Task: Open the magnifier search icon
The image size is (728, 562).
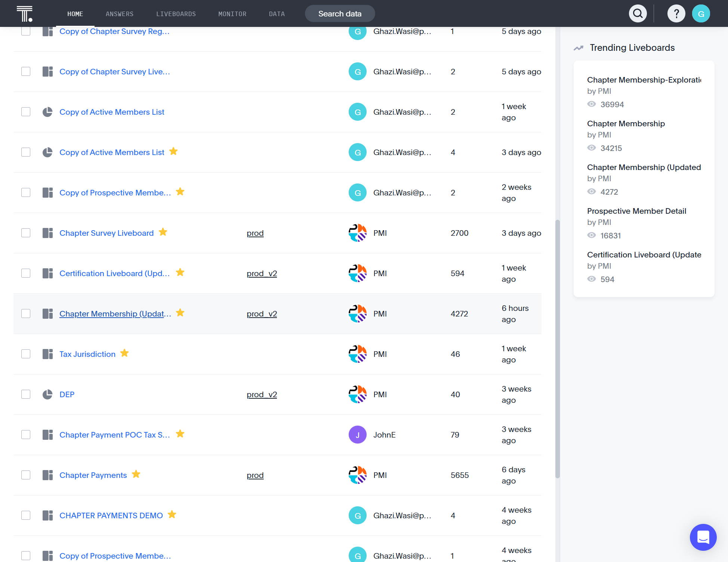Action: 638,14
